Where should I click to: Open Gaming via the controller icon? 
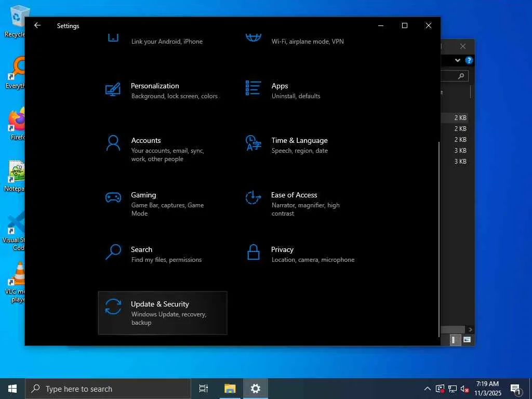pyautogui.click(x=113, y=197)
